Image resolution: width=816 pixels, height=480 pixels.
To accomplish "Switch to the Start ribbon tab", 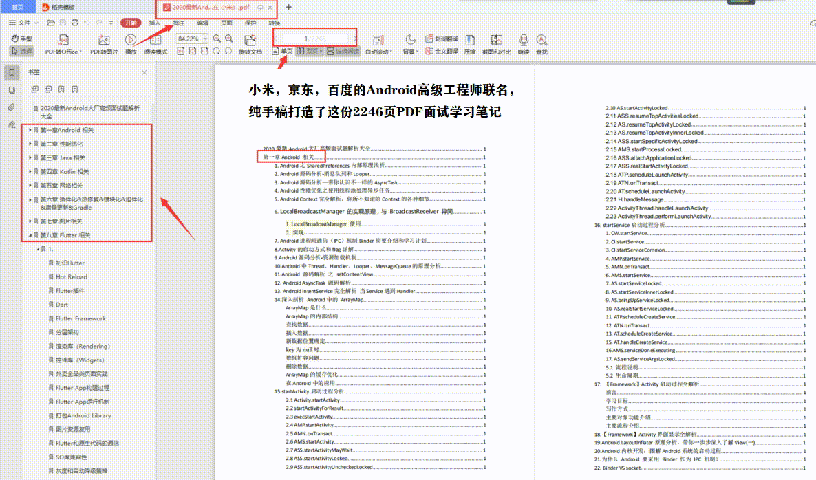I will 131,23.
